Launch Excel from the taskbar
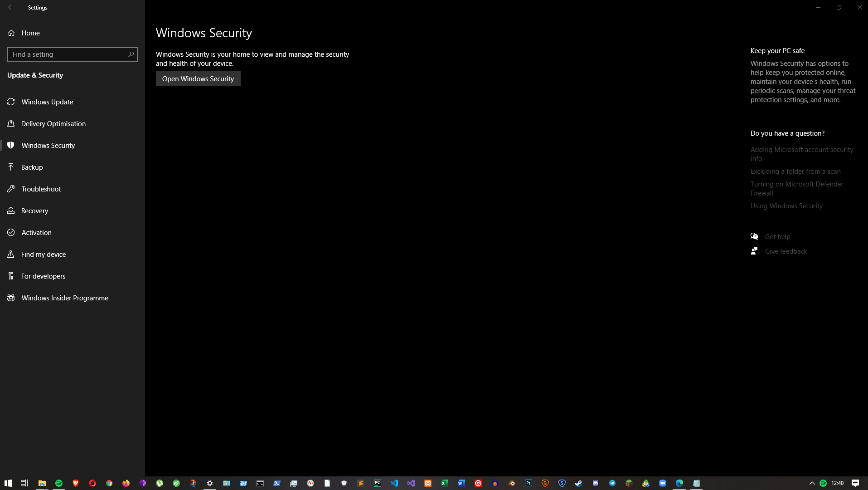 tap(444, 483)
